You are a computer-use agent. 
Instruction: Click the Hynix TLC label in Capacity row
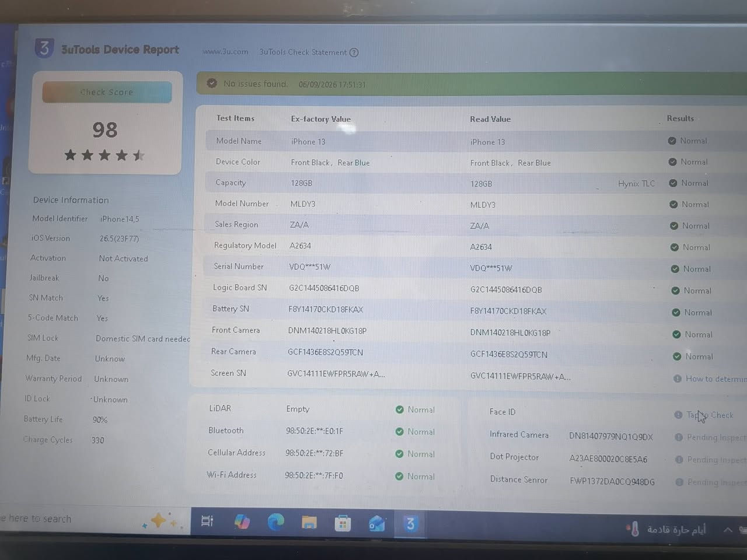pyautogui.click(x=636, y=183)
